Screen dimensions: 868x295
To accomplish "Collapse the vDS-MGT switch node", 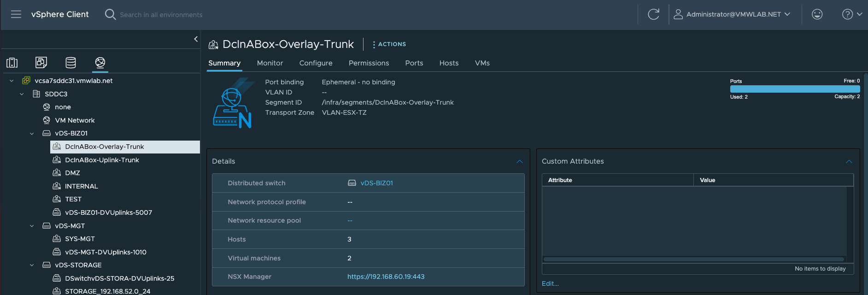I will [32, 226].
